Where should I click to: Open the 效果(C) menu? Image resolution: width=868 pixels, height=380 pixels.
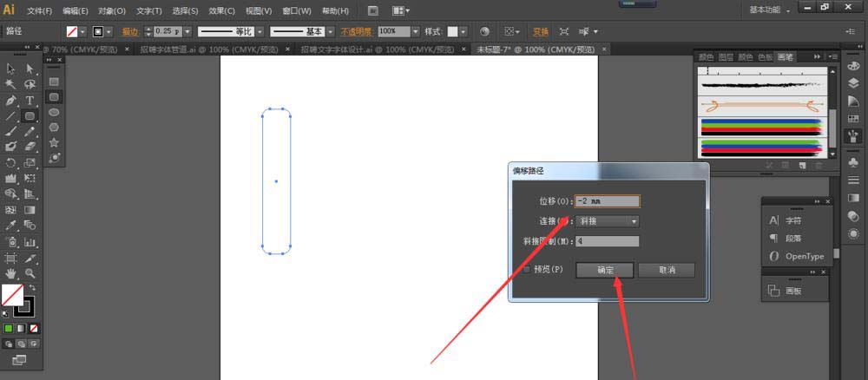221,11
